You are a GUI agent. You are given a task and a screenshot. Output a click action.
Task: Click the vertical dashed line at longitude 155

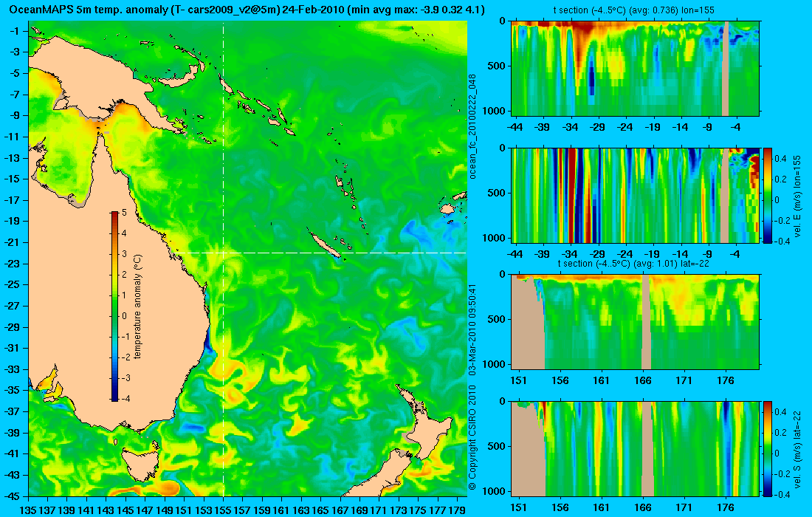pos(223,258)
